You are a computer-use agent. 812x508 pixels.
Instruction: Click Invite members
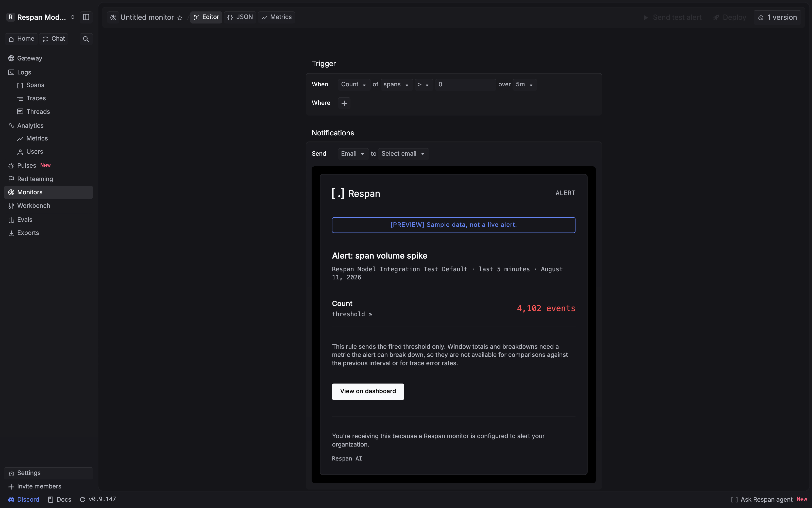(x=49, y=486)
